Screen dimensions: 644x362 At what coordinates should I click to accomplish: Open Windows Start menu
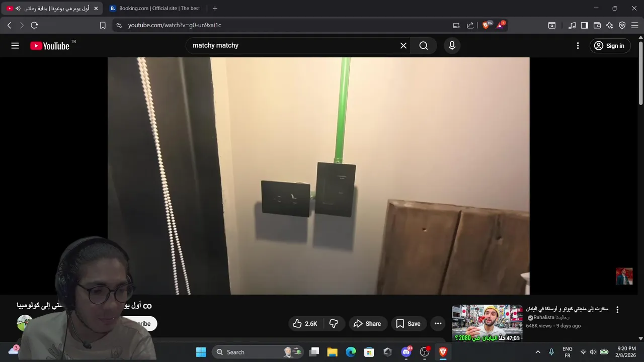(x=201, y=352)
